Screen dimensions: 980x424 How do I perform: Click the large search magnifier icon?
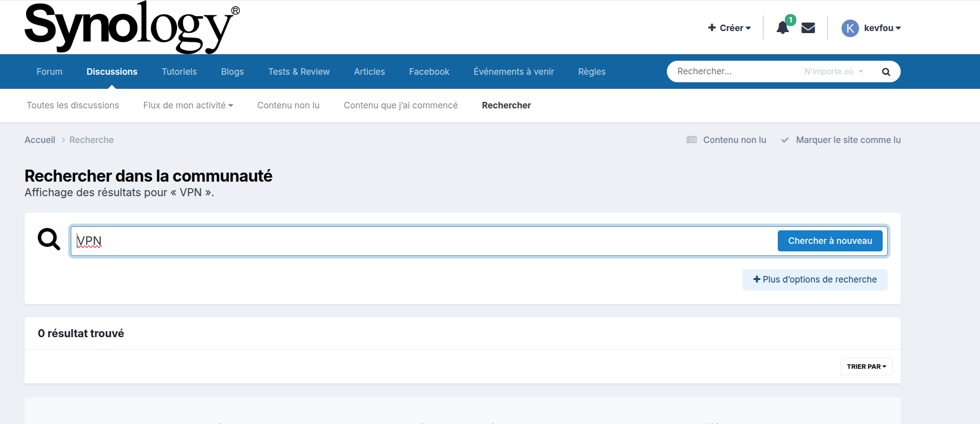(49, 239)
